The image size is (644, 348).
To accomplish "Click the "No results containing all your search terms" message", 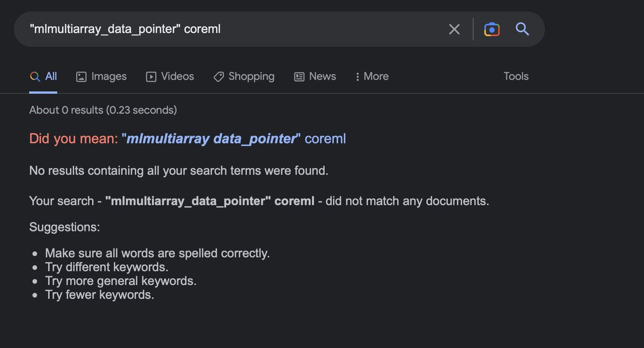I will 179,171.
